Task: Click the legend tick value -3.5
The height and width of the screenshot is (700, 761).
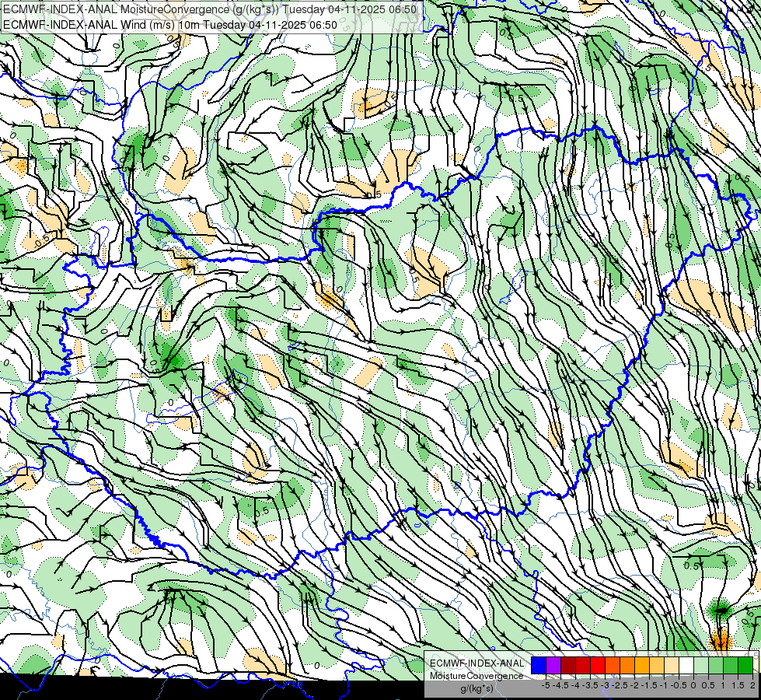Action: (x=590, y=685)
